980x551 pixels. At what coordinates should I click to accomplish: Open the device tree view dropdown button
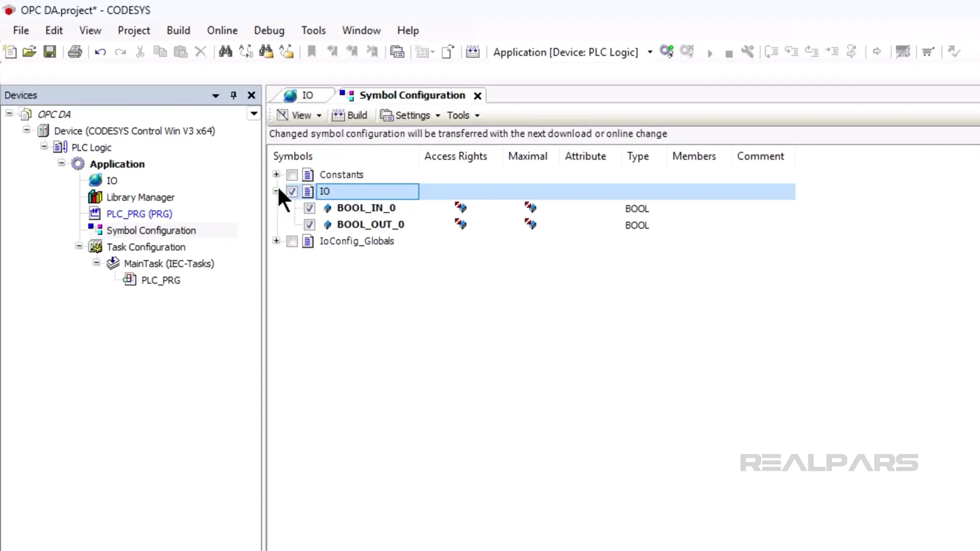[254, 113]
